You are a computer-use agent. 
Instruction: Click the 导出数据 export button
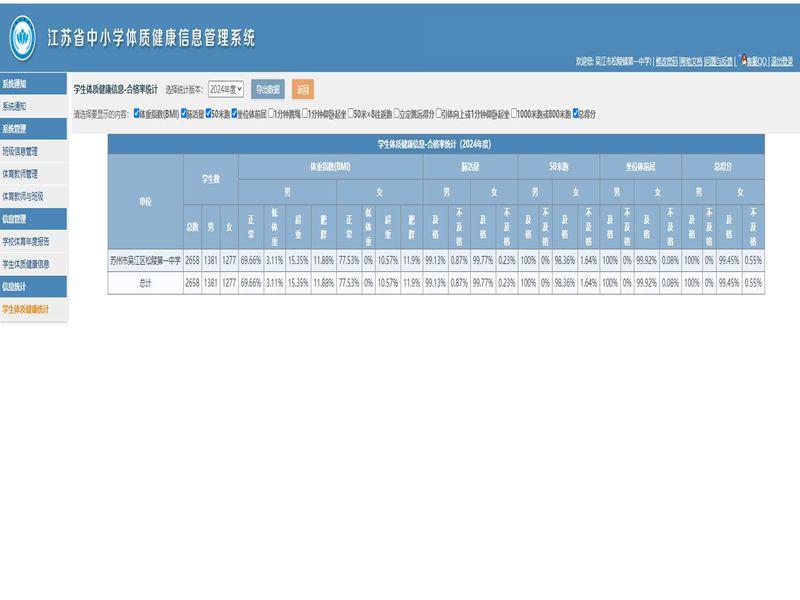268,89
